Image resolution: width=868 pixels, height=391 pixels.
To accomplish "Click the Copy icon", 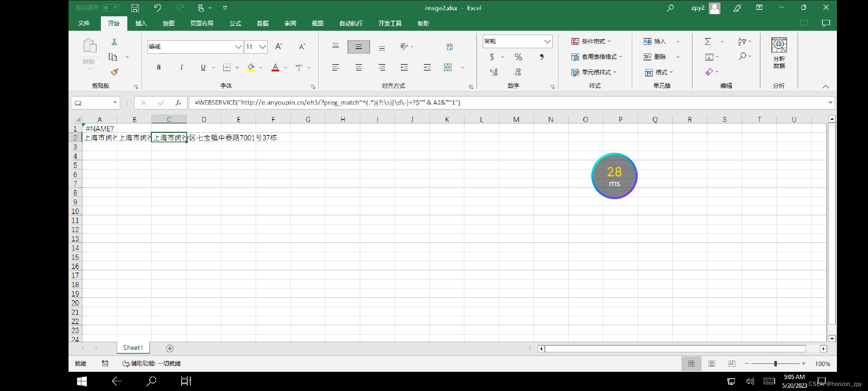I will click(x=113, y=57).
